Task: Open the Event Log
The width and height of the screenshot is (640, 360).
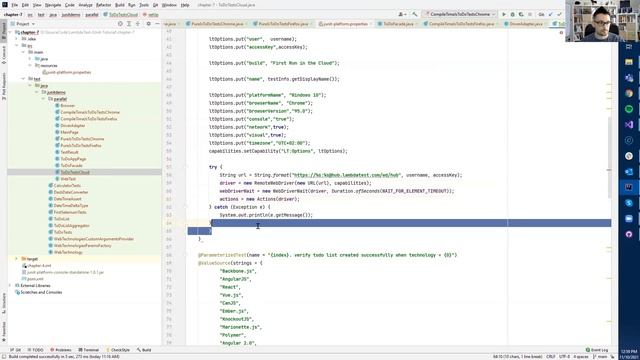Action: coord(597,350)
